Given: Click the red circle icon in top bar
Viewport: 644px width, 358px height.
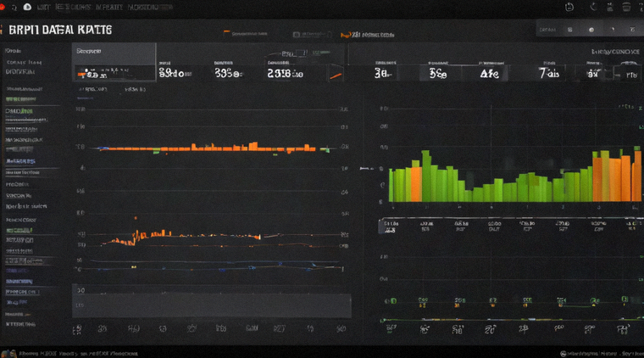Looking at the screenshot, I should click(x=2, y=7).
